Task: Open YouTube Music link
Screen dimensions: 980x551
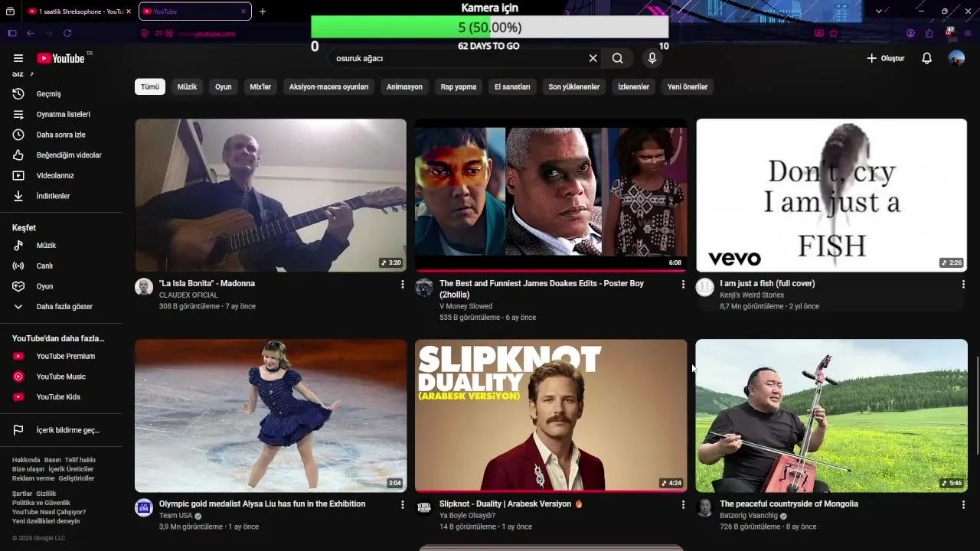Action: tap(61, 377)
